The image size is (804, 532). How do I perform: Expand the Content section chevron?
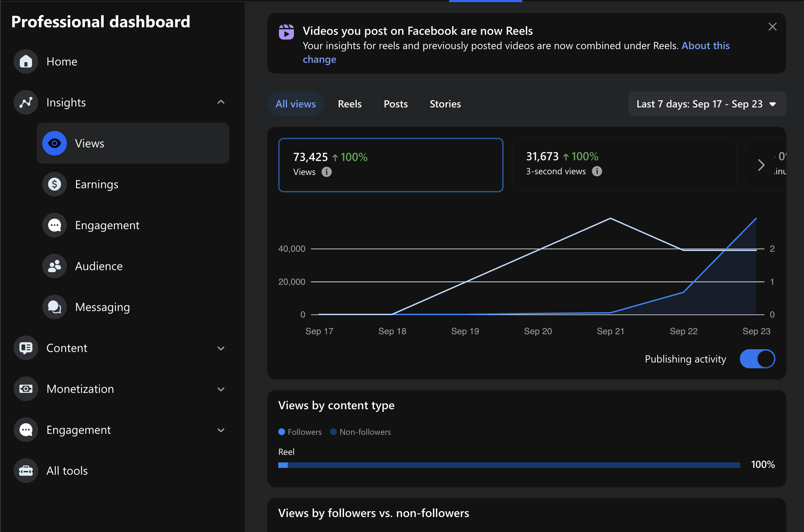pos(221,348)
